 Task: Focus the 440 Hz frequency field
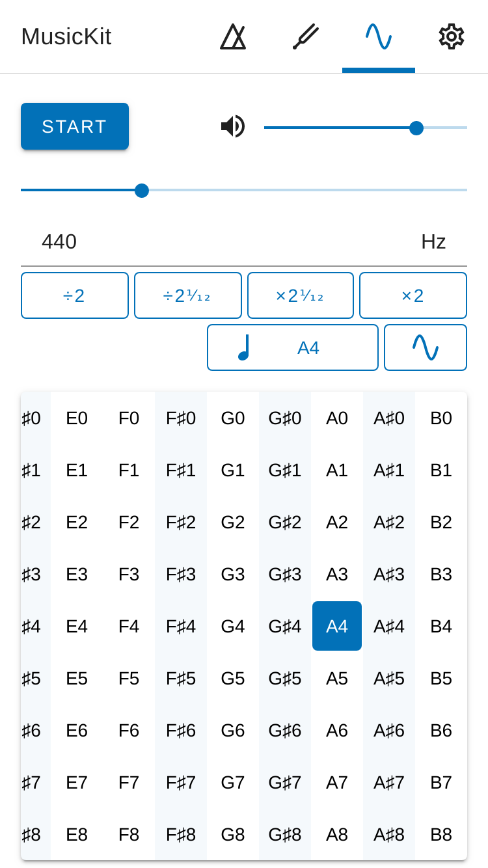tap(244, 242)
